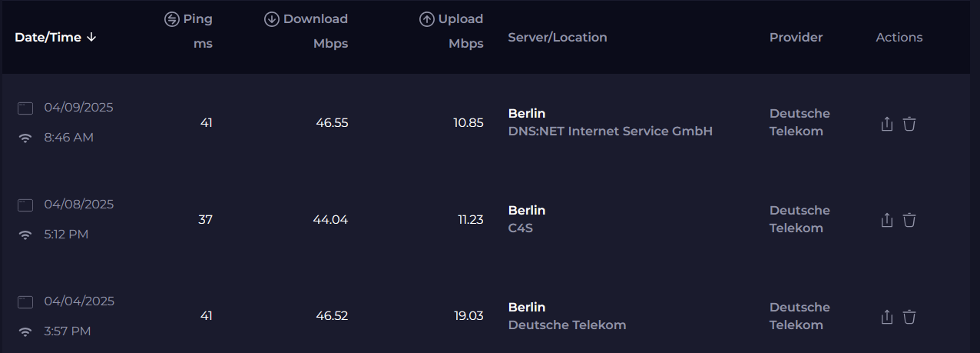
Task: Click the Provider column header
Action: pos(796,37)
